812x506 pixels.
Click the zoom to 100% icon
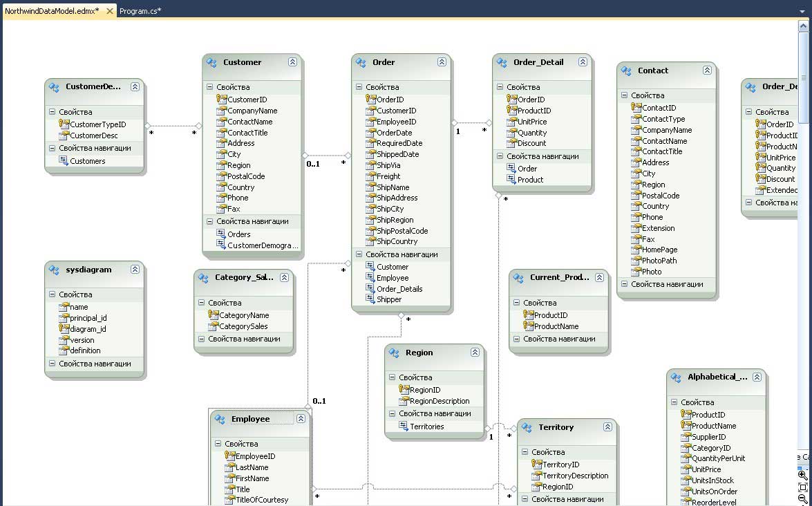[x=803, y=487]
